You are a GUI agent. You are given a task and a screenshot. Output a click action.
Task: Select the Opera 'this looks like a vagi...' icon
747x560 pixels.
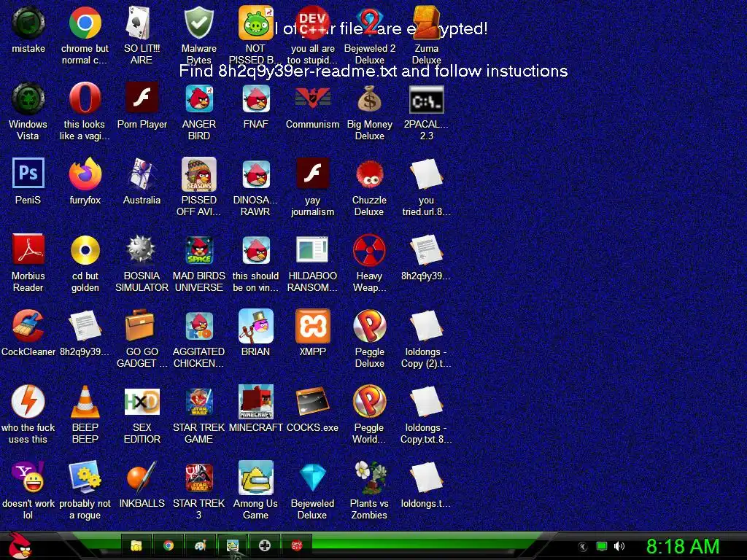click(x=85, y=98)
